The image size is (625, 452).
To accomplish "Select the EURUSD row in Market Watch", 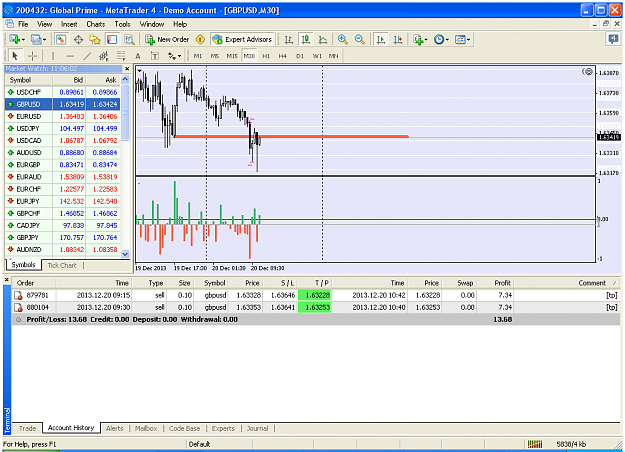I will (x=63, y=116).
